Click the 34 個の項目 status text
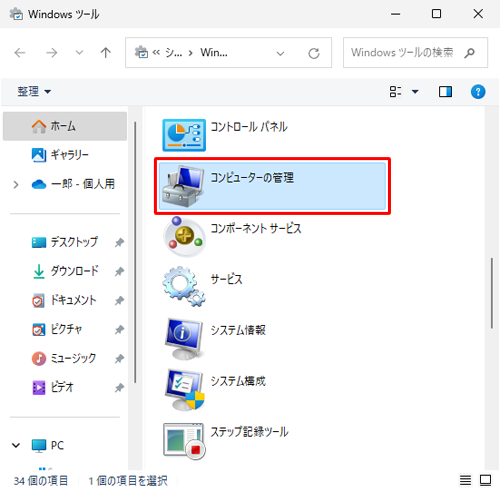The image size is (500, 492). tap(41, 481)
